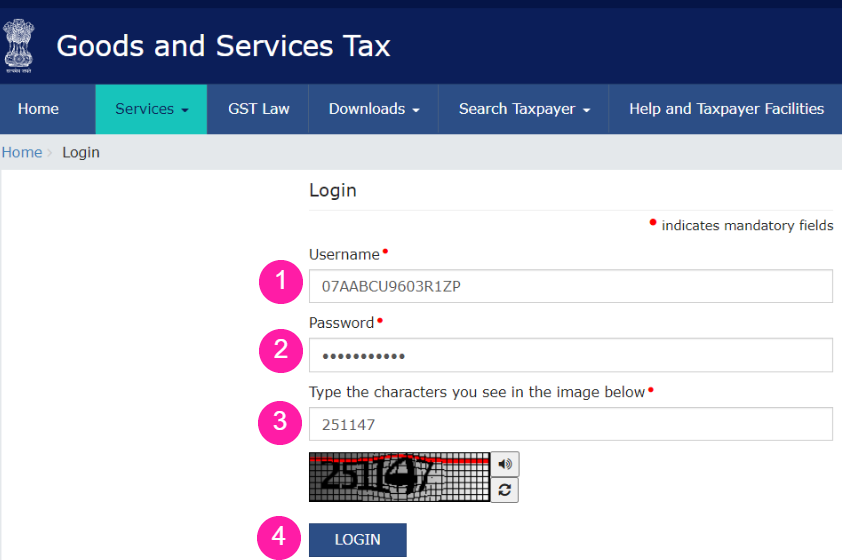
Task: Click the Password label
Action: [342, 323]
